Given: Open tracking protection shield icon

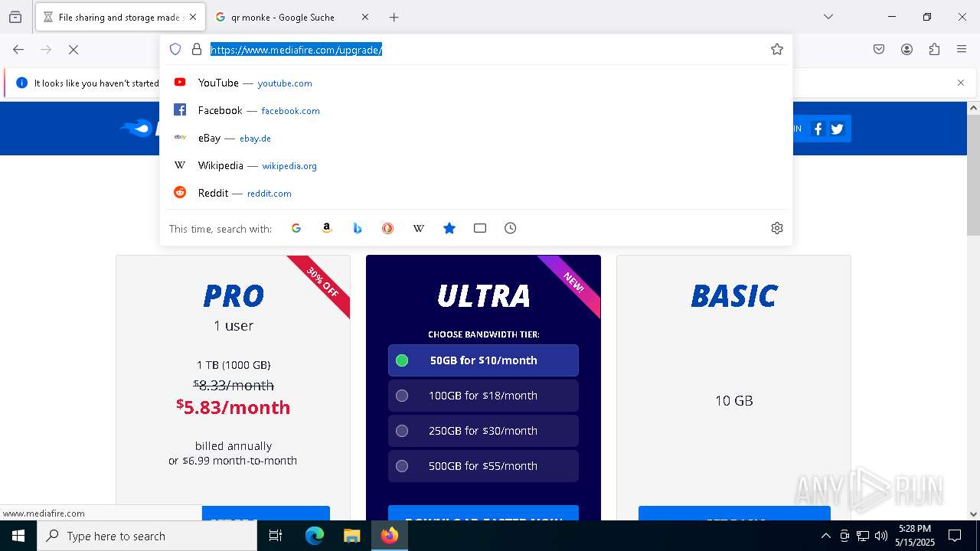Looking at the screenshot, I should coord(175,49).
